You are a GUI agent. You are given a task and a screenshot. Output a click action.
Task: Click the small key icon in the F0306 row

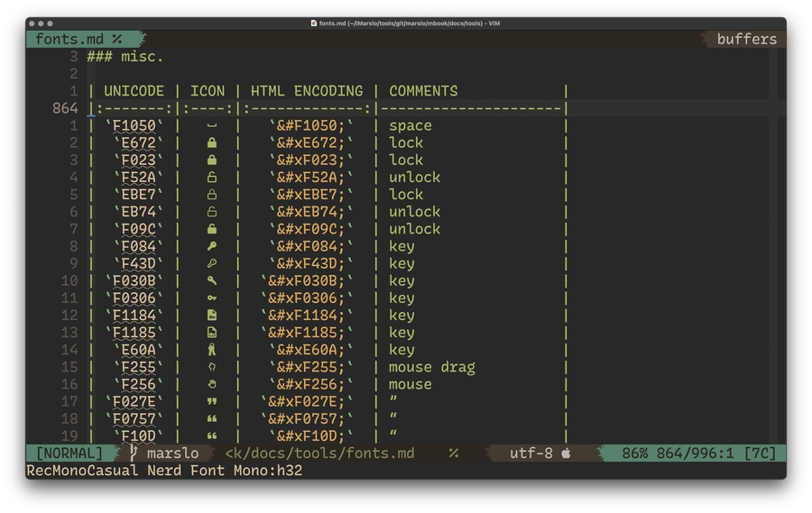click(x=212, y=298)
